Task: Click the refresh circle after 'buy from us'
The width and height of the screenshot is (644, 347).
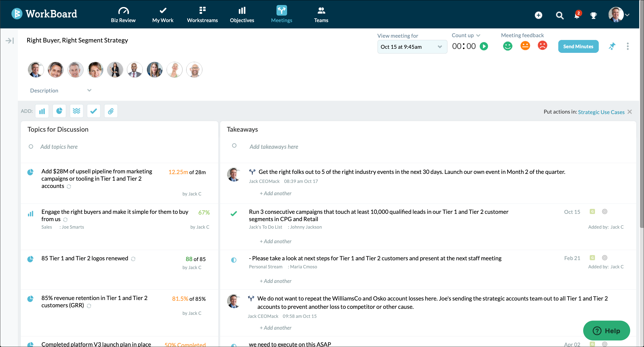Action: [65, 220]
